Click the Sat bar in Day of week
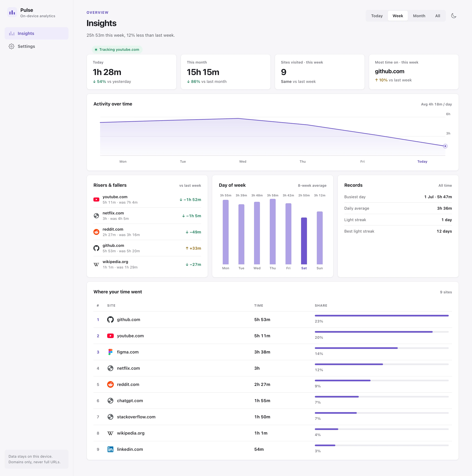Image resolution: width=472 pixels, height=476 pixels. pyautogui.click(x=304, y=241)
